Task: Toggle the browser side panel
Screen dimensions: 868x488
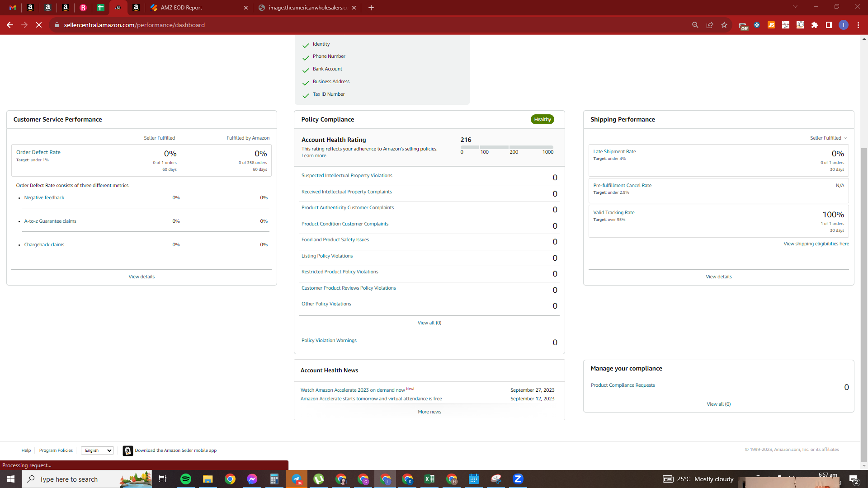Action: click(x=829, y=25)
